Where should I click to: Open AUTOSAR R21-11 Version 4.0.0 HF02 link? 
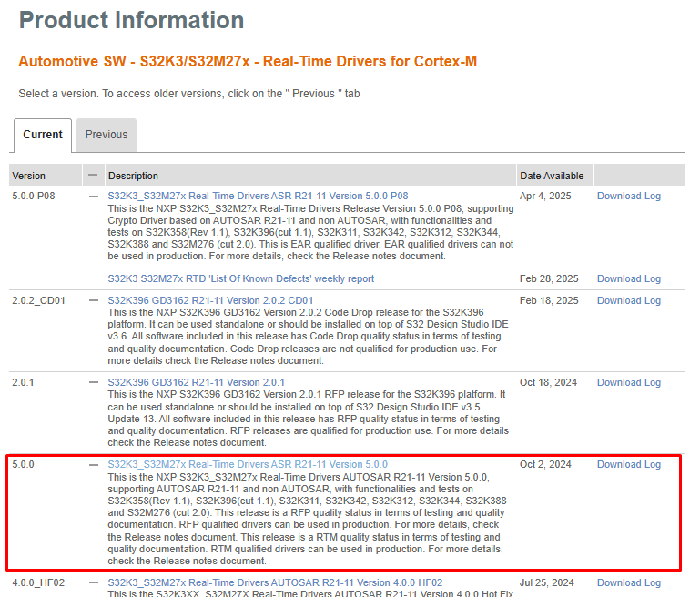click(x=275, y=582)
